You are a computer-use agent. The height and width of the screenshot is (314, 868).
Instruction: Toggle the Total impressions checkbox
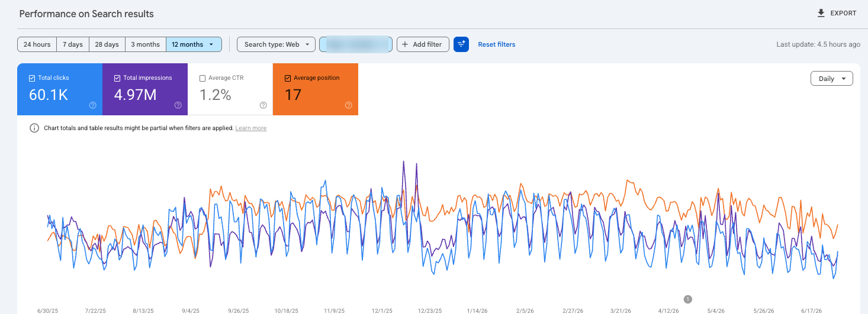pos(117,78)
